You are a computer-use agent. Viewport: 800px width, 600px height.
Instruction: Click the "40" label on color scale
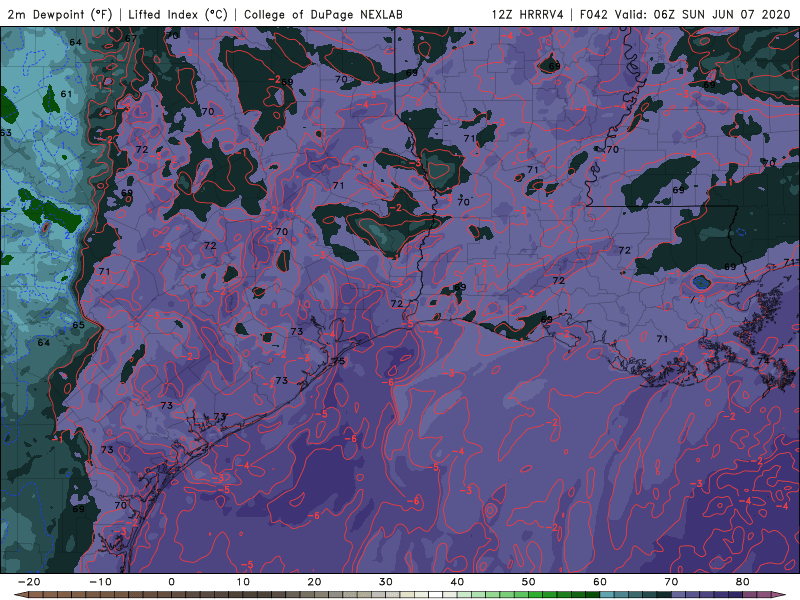coord(457,582)
